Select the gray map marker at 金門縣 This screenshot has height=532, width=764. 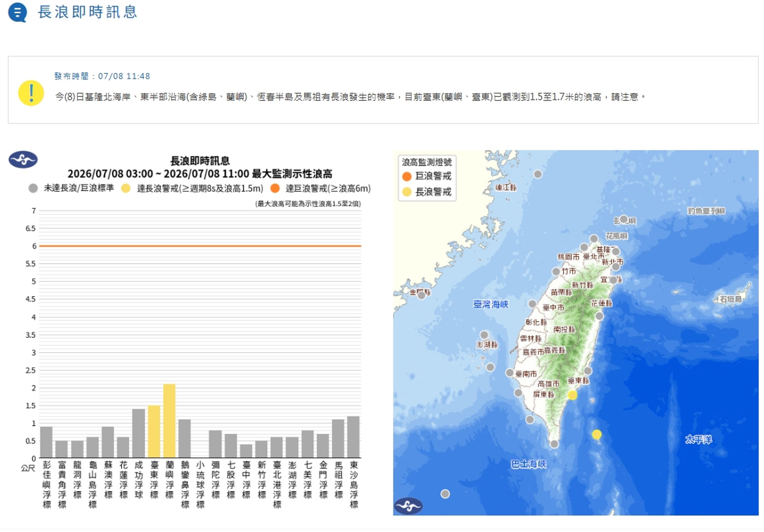tap(421, 295)
